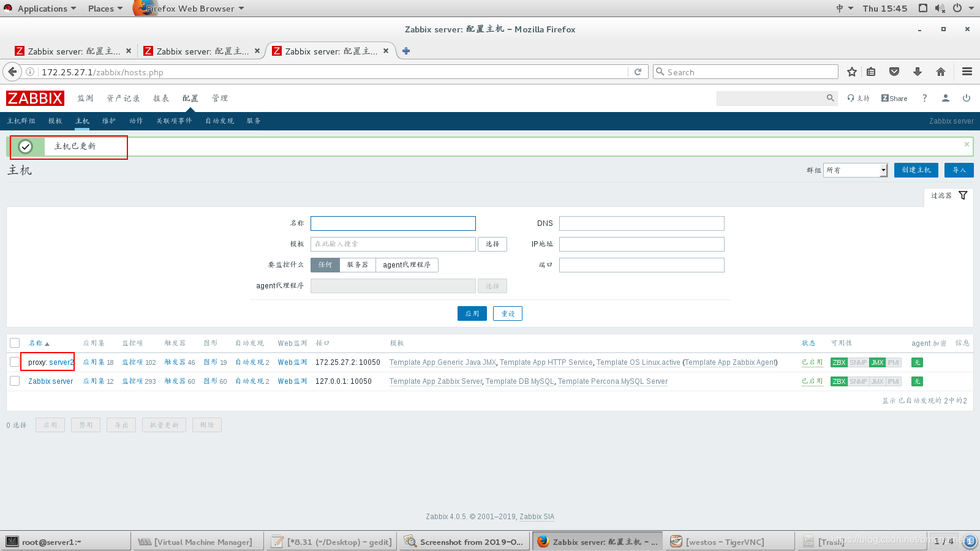This screenshot has height=551, width=980.
Task: Click in the IP地址 filter field
Action: pyautogui.click(x=642, y=244)
